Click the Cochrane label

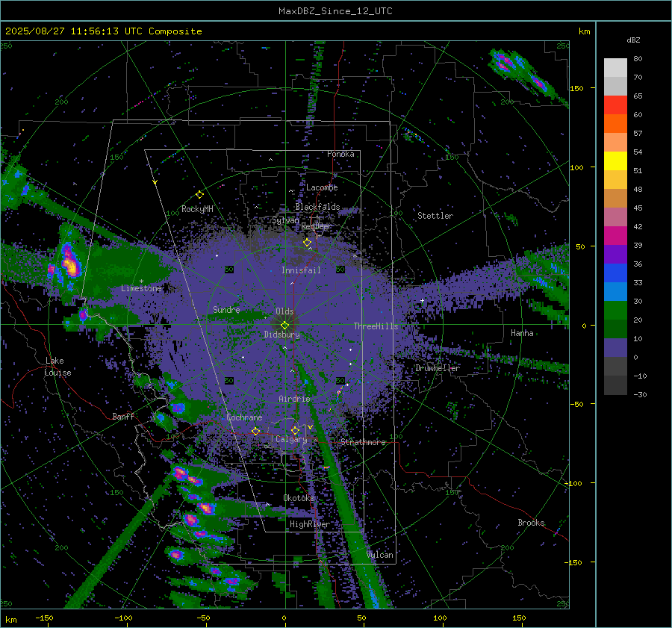click(x=244, y=417)
